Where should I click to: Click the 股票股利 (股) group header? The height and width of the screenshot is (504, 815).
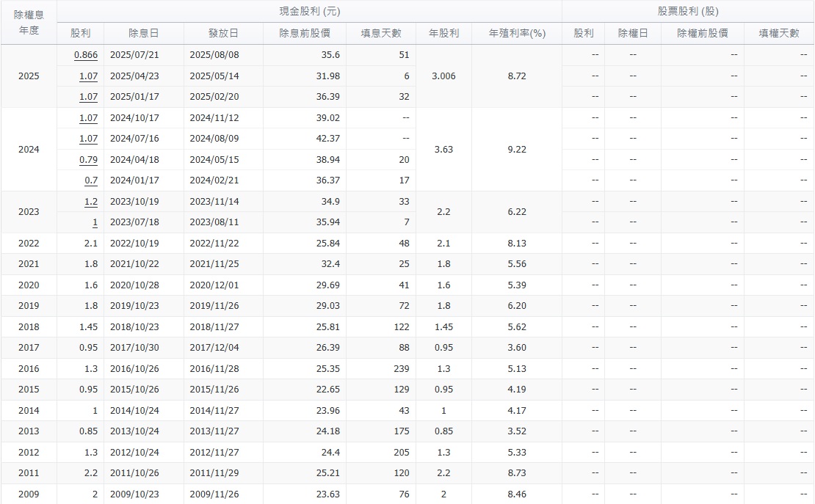click(688, 11)
